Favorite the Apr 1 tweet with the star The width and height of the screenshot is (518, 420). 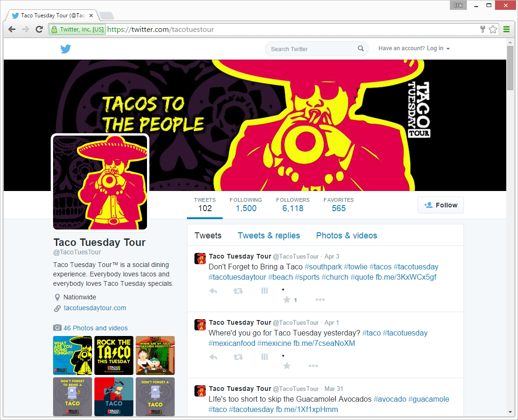[x=287, y=366]
